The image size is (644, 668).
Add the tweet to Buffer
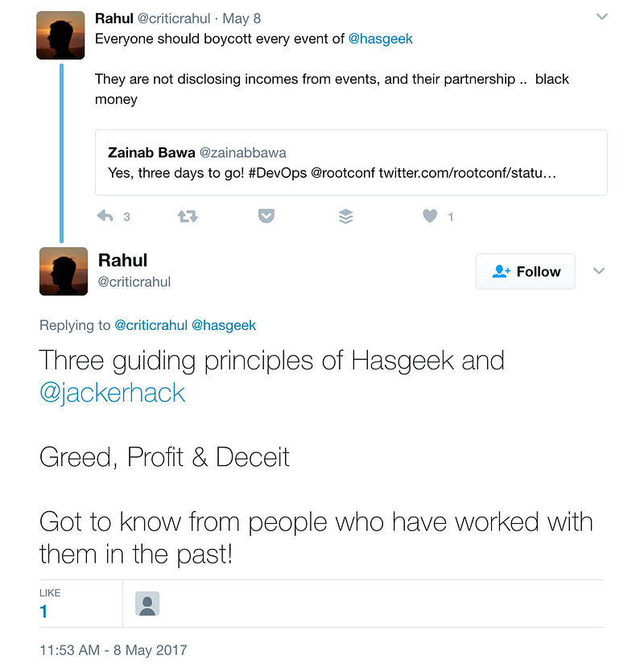click(345, 216)
